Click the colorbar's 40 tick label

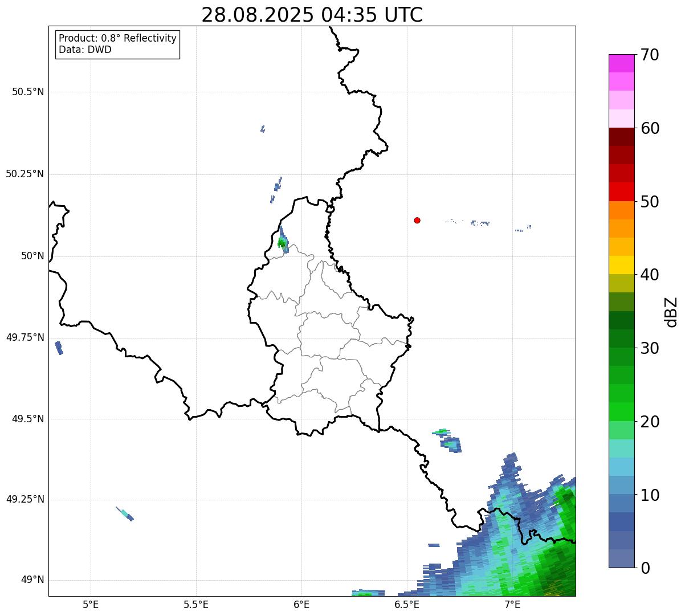[650, 275]
